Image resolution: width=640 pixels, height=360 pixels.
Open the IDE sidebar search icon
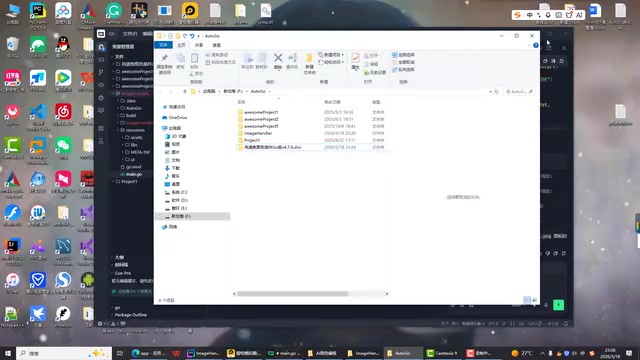click(x=101, y=60)
